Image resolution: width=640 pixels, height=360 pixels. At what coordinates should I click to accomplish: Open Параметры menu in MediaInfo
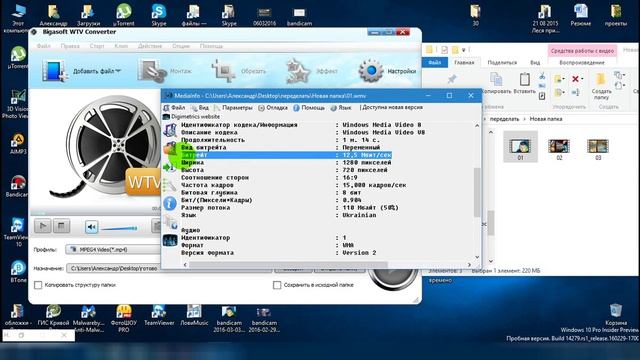point(233,108)
